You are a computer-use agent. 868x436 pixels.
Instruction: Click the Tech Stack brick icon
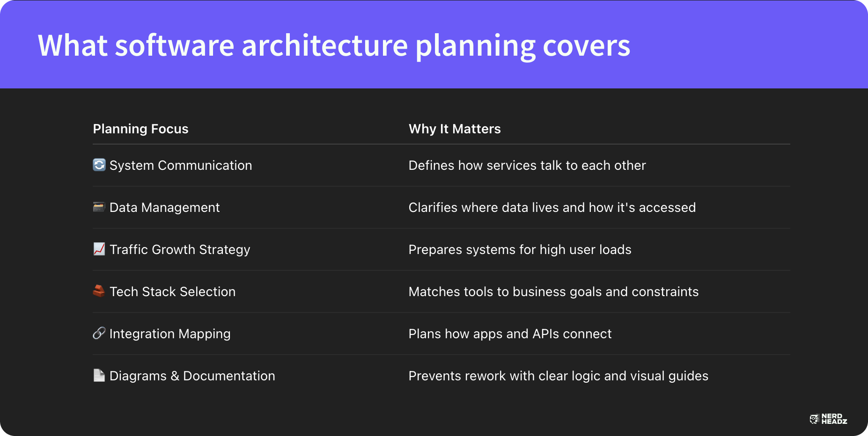click(99, 291)
